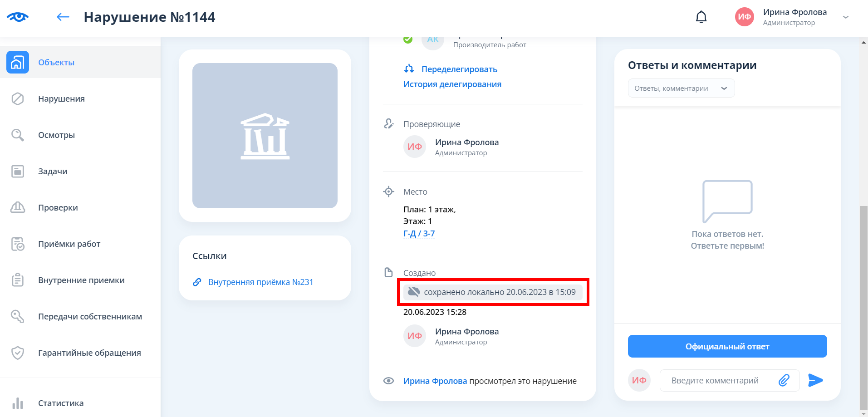Click the building placeholder thumbnail
The width and height of the screenshot is (868, 417).
pos(265,136)
